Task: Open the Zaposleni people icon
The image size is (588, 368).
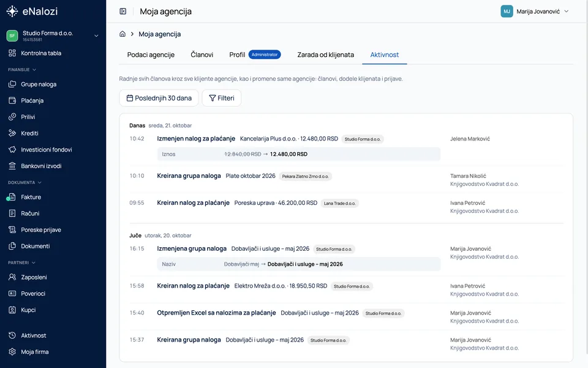Action: click(12, 277)
